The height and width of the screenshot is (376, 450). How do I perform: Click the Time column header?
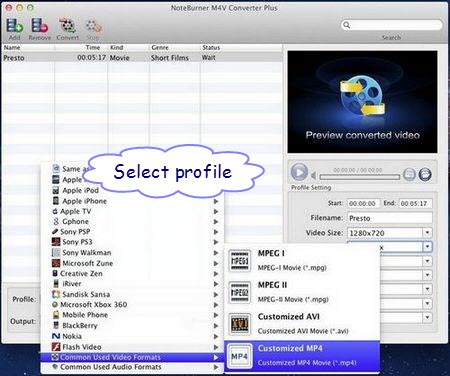coord(81,48)
